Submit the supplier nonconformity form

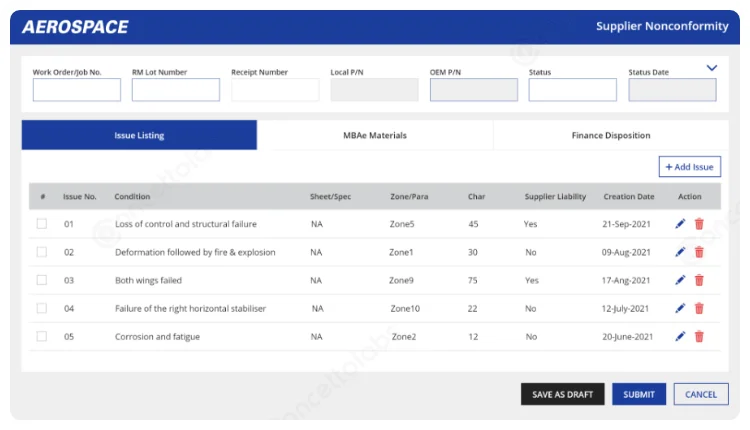pos(639,394)
